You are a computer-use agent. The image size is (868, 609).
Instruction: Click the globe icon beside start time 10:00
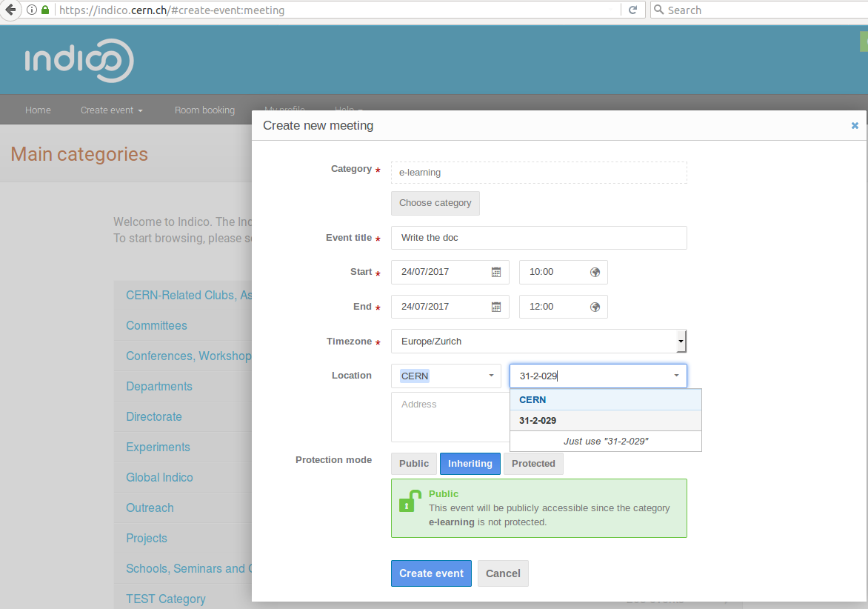[x=595, y=273]
